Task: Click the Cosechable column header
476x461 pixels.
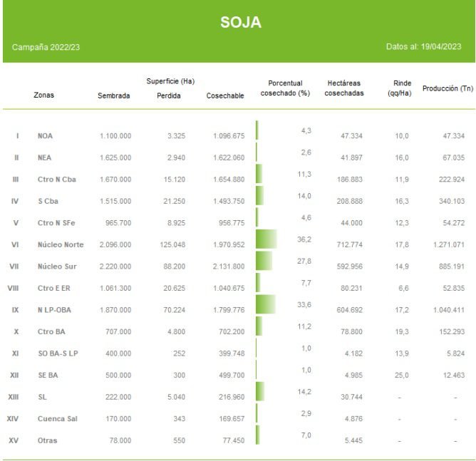Action: [225, 95]
